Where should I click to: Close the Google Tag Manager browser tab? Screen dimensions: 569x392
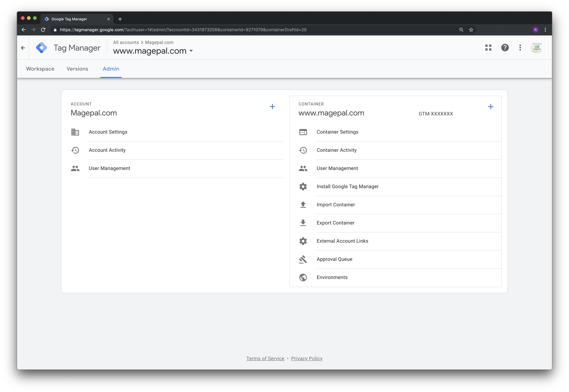(x=108, y=19)
